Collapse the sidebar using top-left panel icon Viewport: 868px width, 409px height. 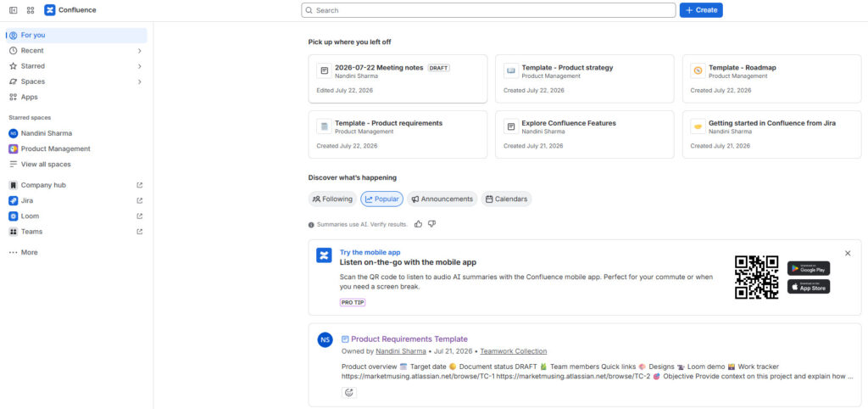click(14, 10)
